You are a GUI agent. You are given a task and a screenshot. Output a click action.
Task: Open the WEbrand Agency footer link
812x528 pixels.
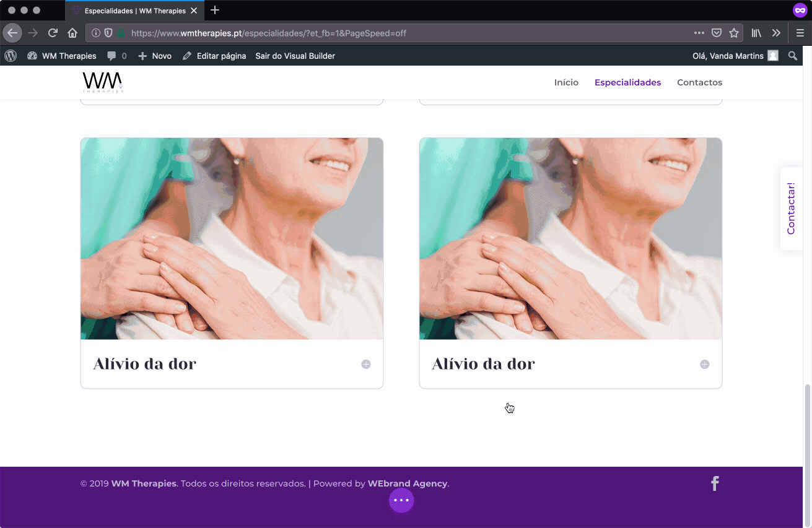tap(407, 483)
